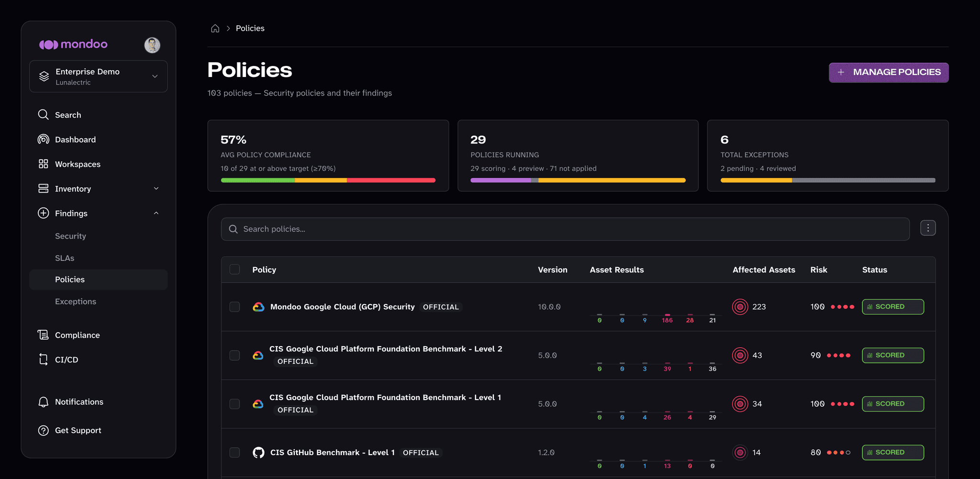This screenshot has width=980, height=479.
Task: Click the GitHub icon of CIS GitHub Benchmark
Action: [258, 453]
